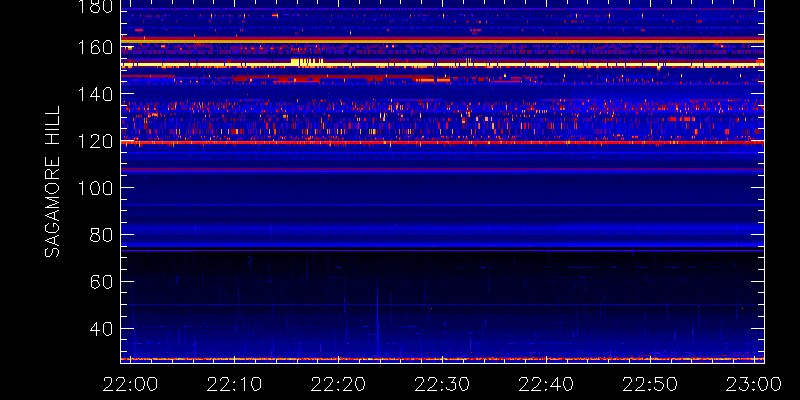Click the 22:40 time axis label
800x400 pixels.
(546, 384)
